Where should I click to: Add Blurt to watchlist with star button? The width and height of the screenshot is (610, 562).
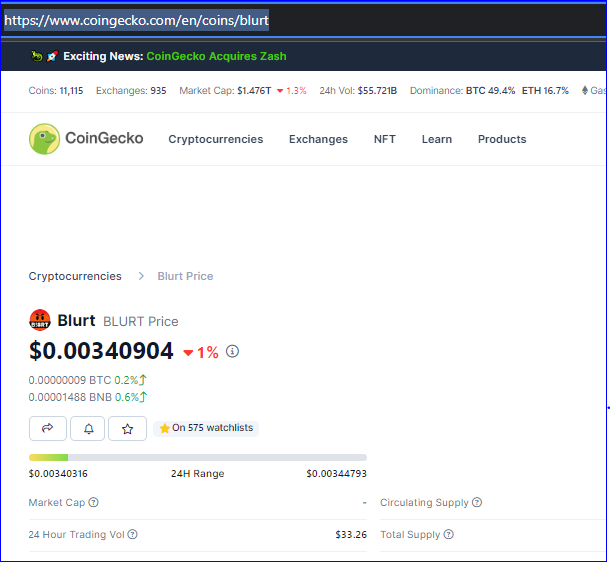pos(128,428)
